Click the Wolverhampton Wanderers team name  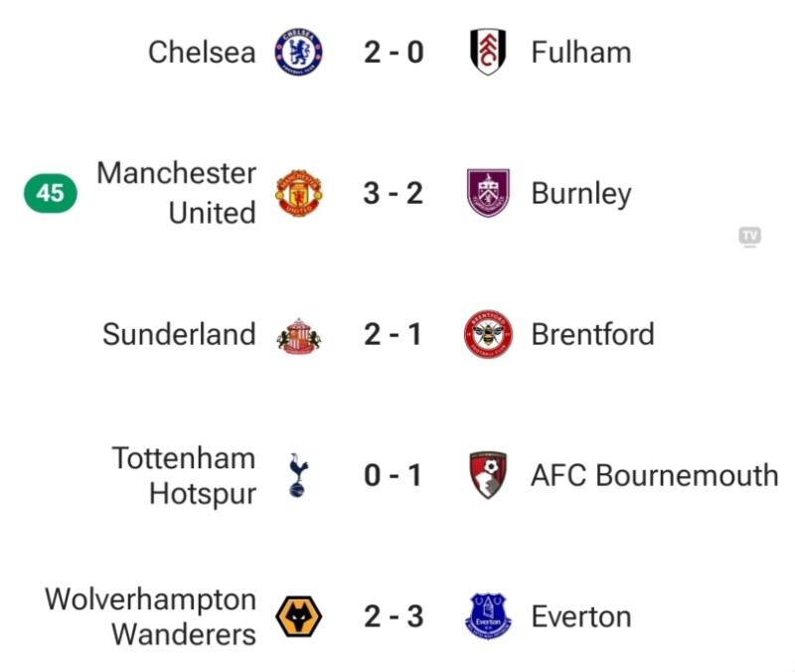point(151,616)
